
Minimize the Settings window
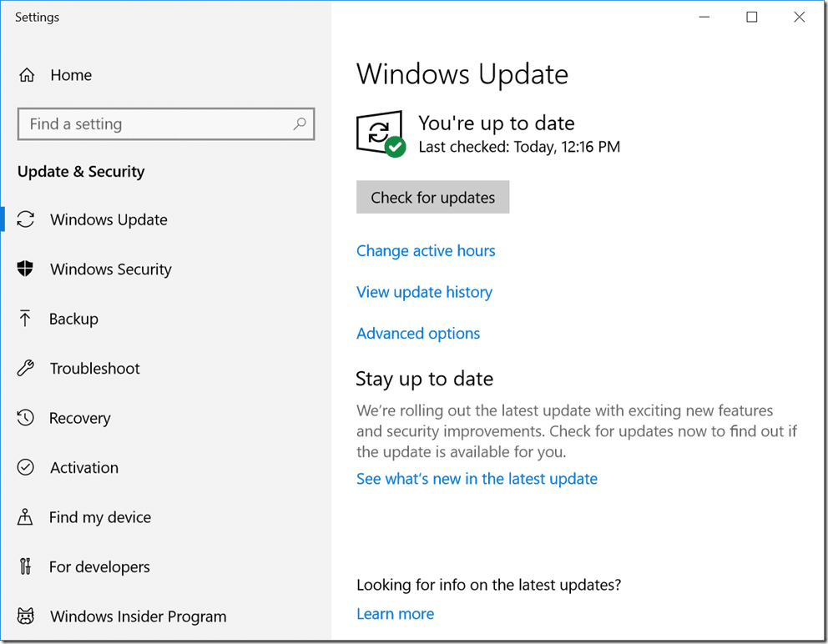point(704,17)
